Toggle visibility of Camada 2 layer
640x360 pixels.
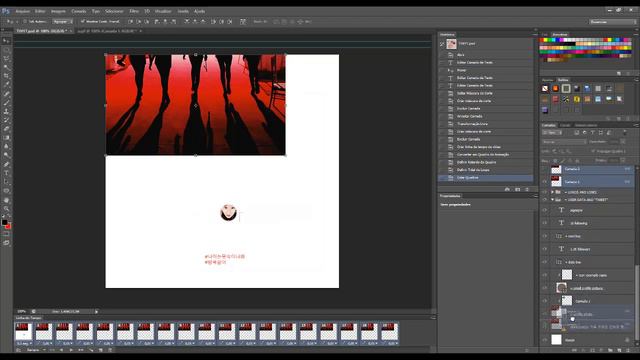[544, 182]
